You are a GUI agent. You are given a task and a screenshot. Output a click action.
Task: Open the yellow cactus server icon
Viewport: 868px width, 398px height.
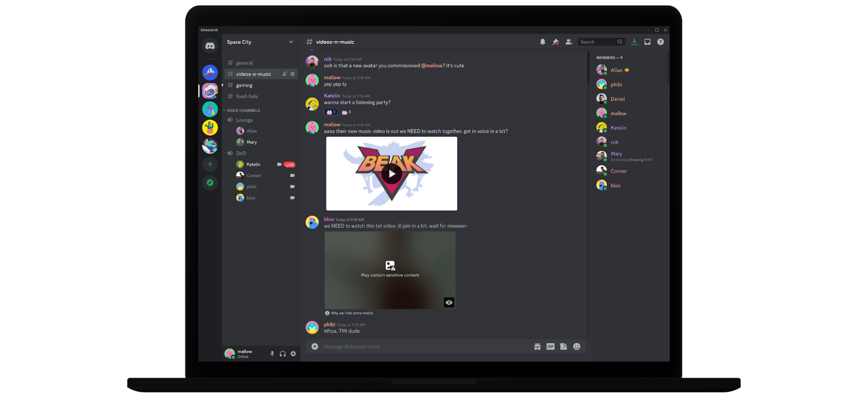click(x=210, y=127)
